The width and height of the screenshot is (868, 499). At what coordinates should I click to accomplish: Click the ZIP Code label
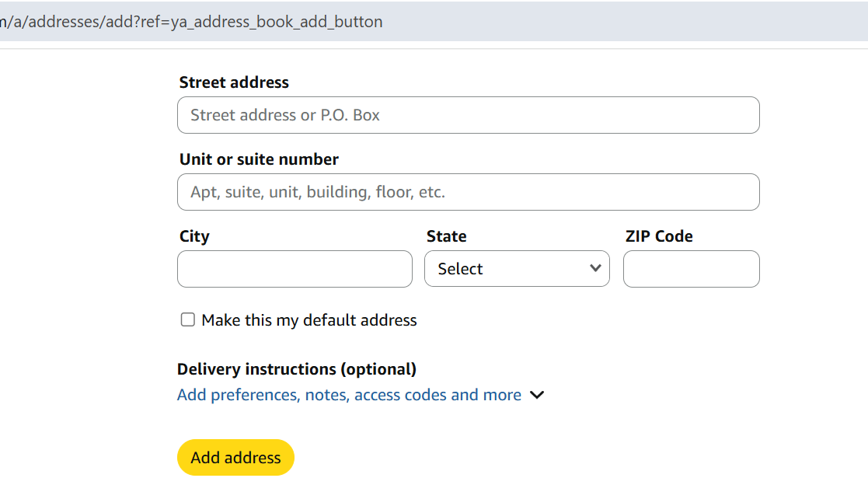pyautogui.click(x=659, y=236)
